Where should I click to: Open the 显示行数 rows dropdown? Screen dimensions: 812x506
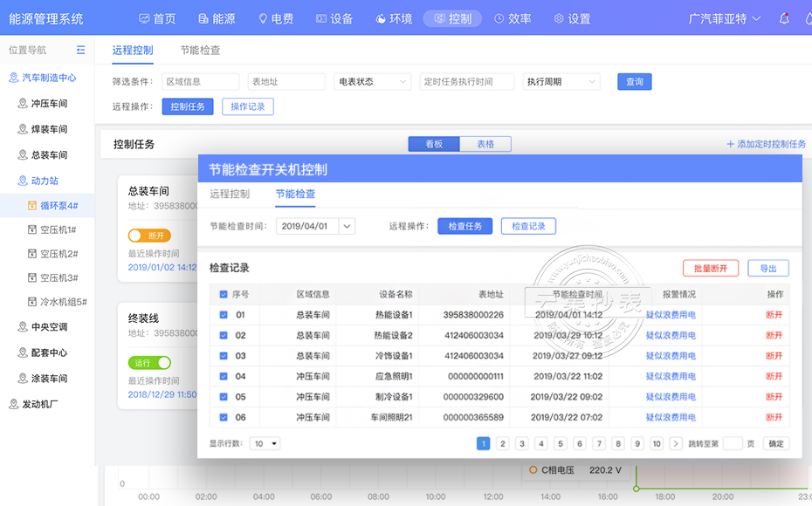(265, 444)
